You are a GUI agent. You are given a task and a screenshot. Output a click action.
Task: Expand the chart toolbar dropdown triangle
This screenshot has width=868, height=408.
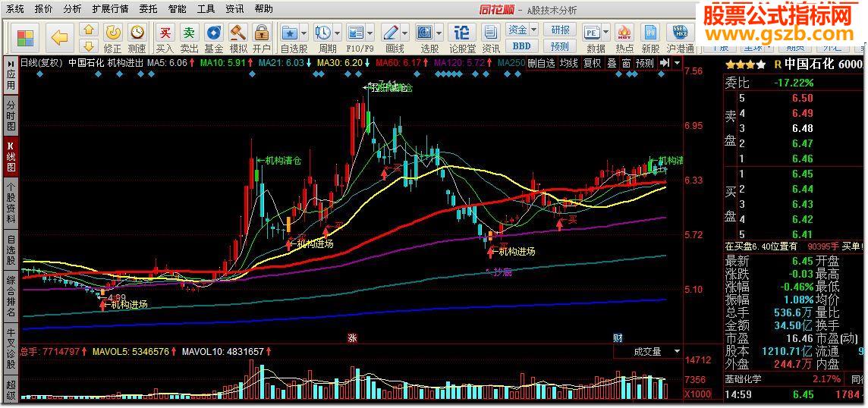pyautogui.click(x=677, y=62)
